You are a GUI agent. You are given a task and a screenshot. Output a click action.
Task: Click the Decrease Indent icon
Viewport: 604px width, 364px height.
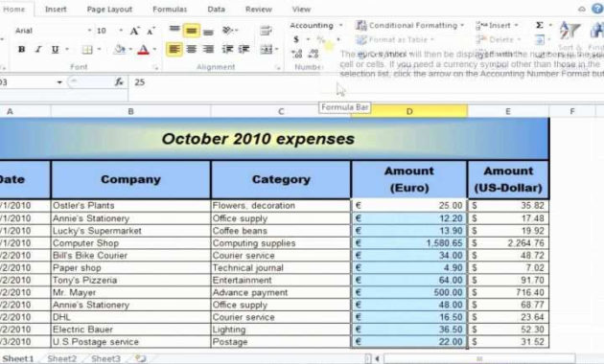coord(227,49)
